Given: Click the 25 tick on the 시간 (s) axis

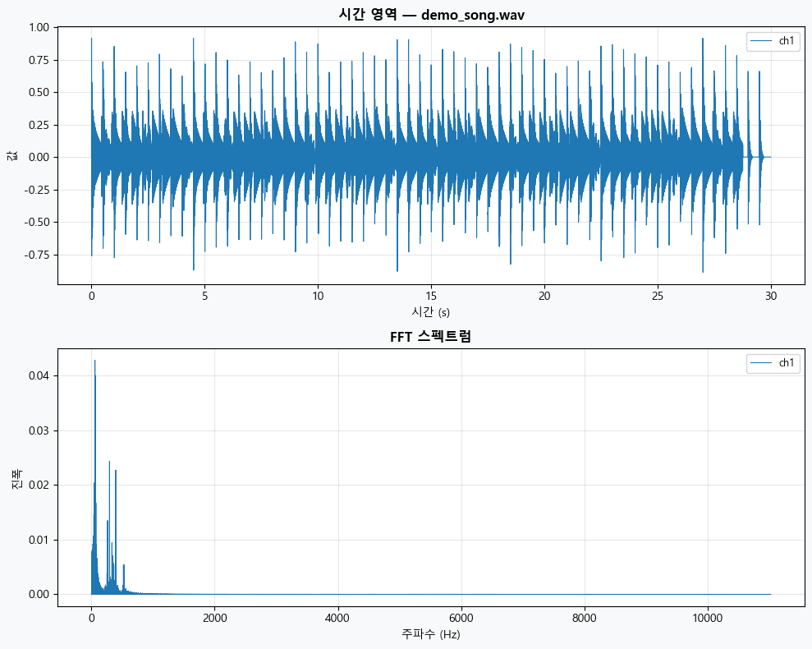Looking at the screenshot, I should [658, 296].
